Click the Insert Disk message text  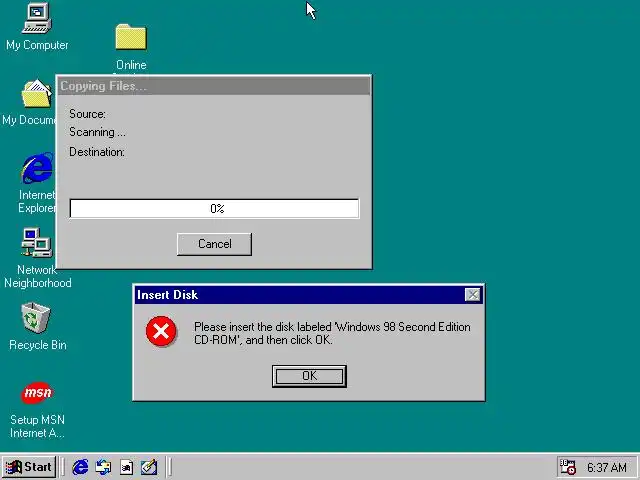pos(332,333)
